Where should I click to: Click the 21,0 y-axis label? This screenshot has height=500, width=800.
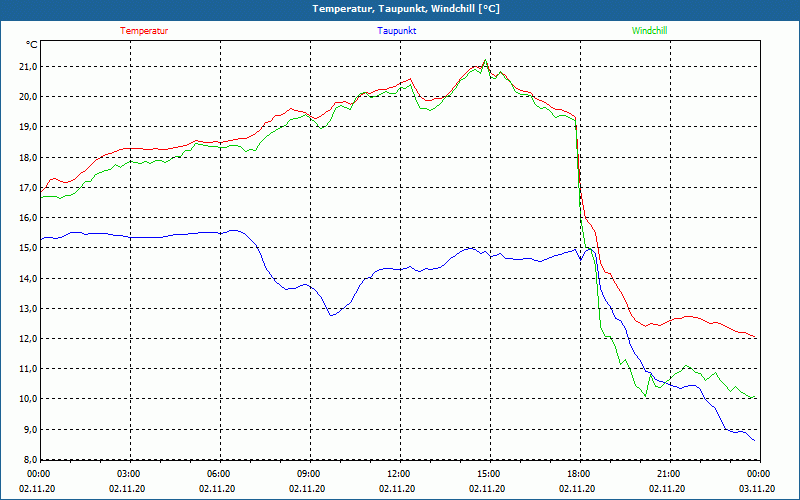click(x=28, y=67)
